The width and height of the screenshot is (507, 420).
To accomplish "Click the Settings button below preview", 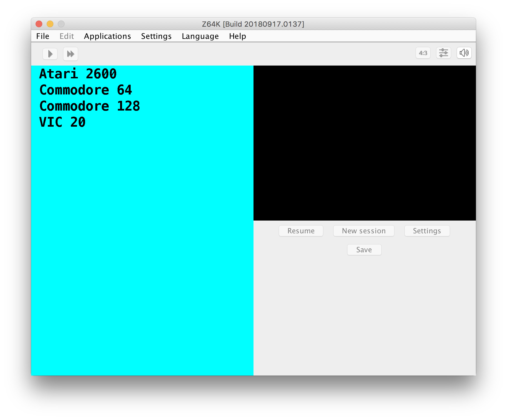I will click(x=427, y=231).
